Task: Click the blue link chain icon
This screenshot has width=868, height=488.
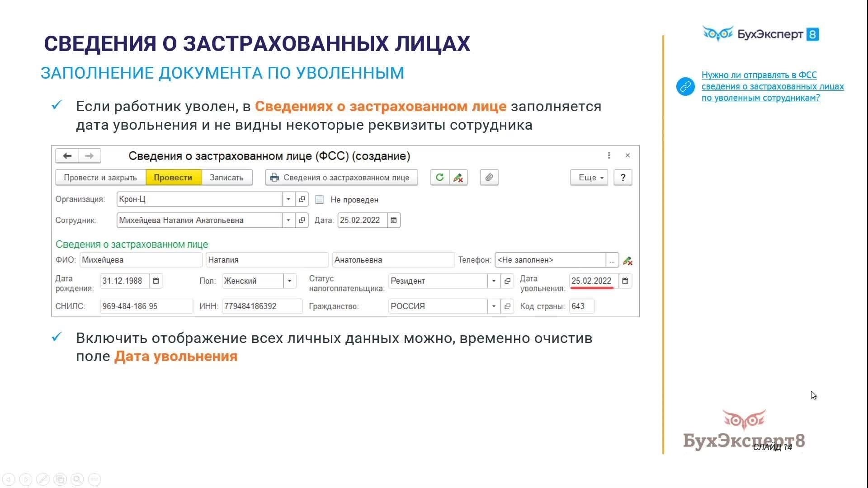Action: click(685, 86)
